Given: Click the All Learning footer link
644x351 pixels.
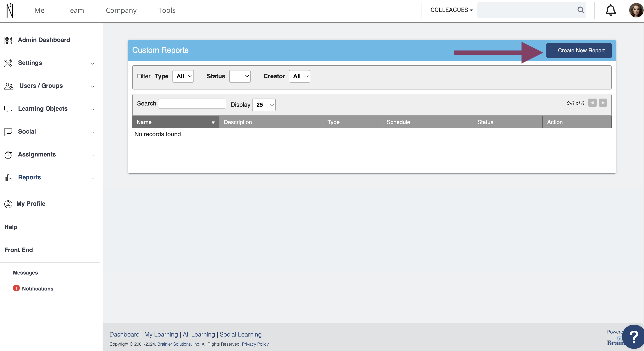Looking at the screenshot, I should point(199,334).
